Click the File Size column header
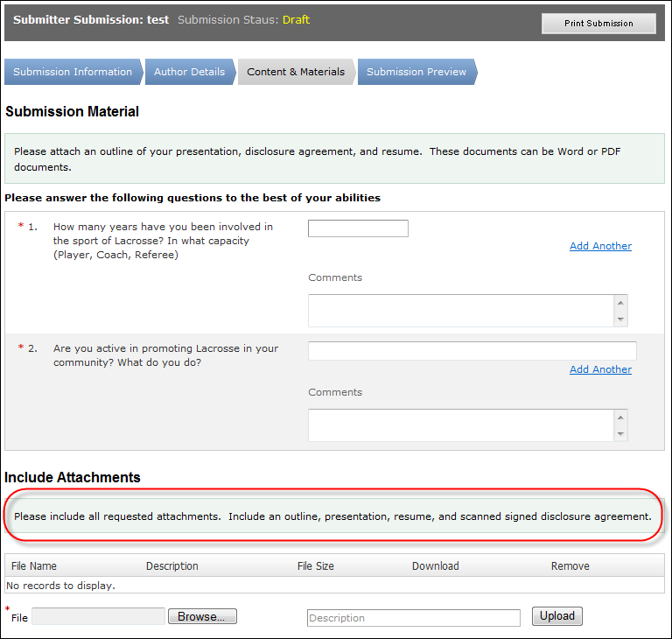Viewport: 672px width, 639px height. (x=316, y=566)
